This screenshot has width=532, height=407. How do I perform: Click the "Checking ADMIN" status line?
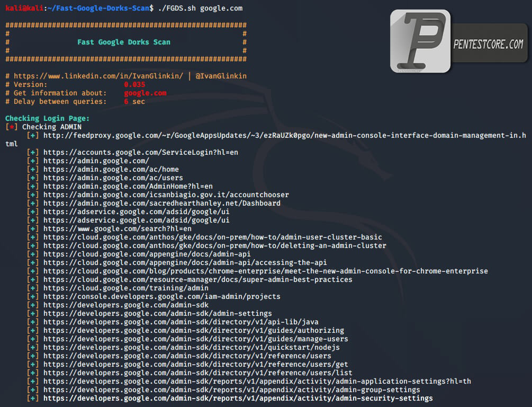tap(52, 127)
